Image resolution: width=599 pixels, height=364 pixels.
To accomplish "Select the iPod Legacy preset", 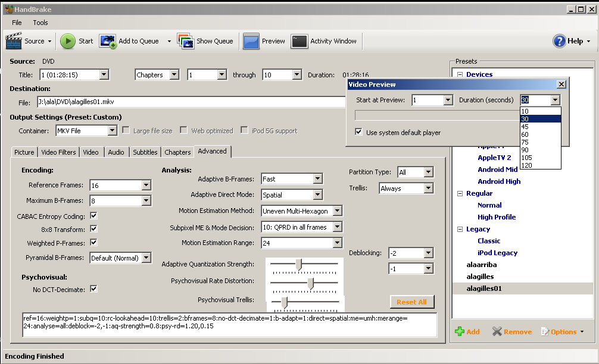I will click(497, 253).
